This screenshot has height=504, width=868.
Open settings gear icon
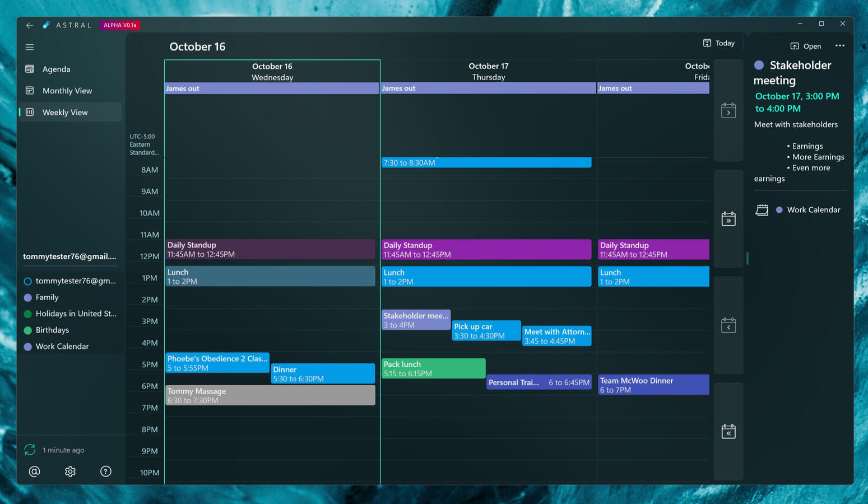point(70,472)
